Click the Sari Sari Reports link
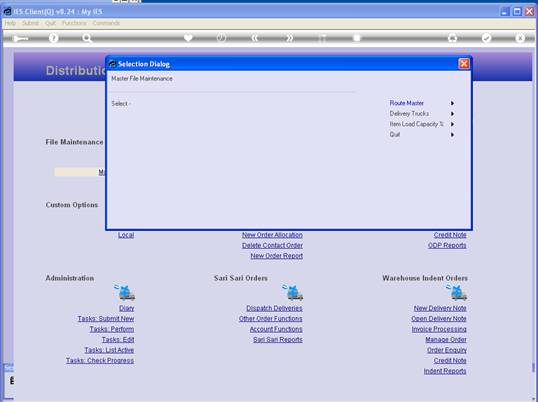 (x=278, y=340)
